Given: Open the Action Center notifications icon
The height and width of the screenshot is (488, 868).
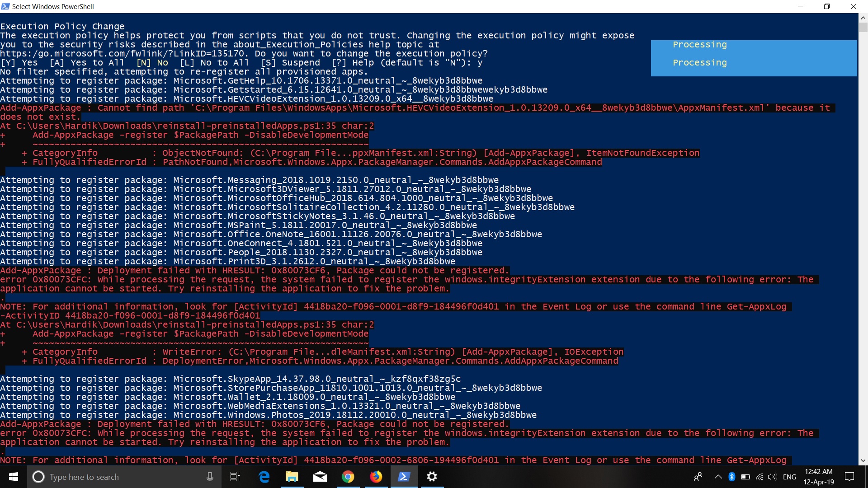Looking at the screenshot, I should 850,477.
